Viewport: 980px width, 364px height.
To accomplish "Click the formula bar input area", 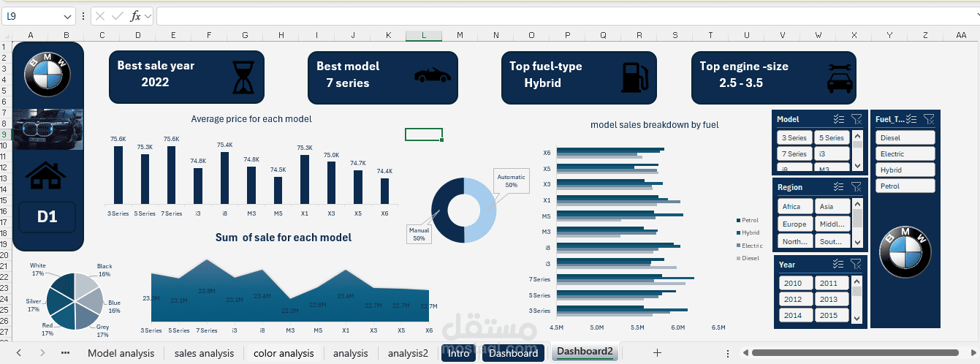I will [567, 16].
